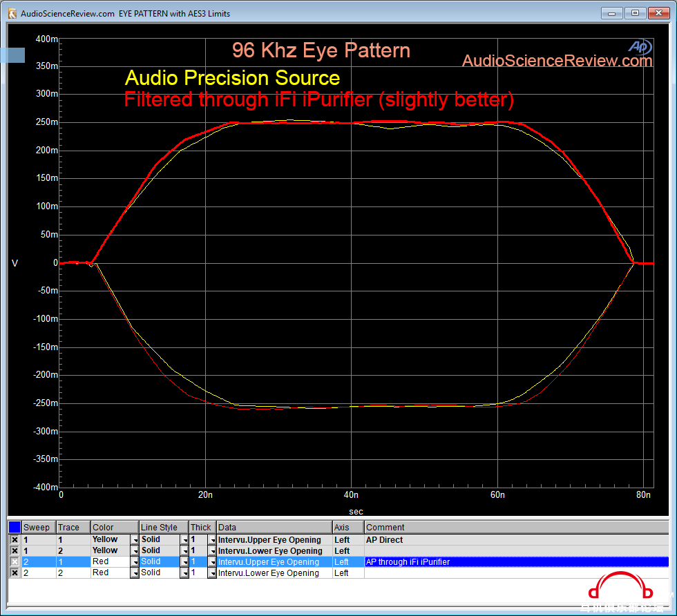Click the Color column header

(115, 527)
